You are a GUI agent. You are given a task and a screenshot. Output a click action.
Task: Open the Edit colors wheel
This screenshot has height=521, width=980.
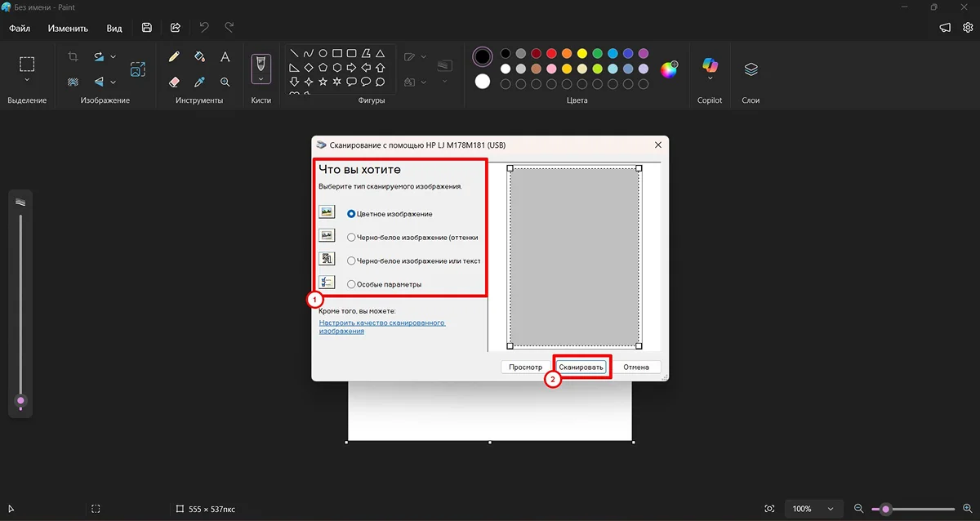coord(669,69)
